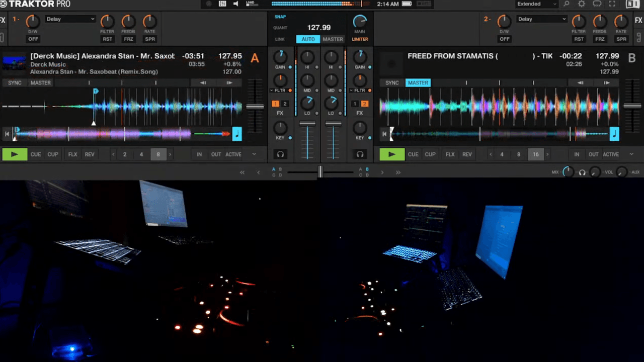Toggle headphone cue for Deck A channel
644x362 pixels.
click(281, 154)
